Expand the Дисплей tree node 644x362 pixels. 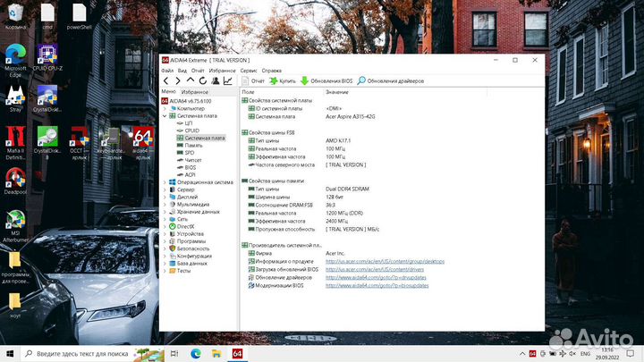pyautogui.click(x=165, y=197)
